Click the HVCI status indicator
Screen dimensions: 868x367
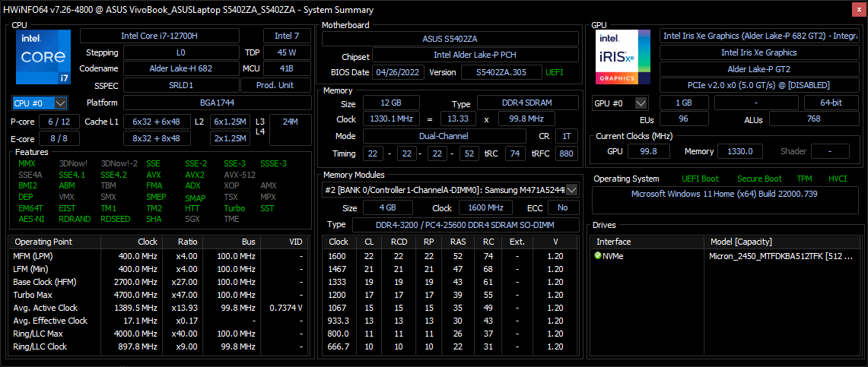pos(838,179)
